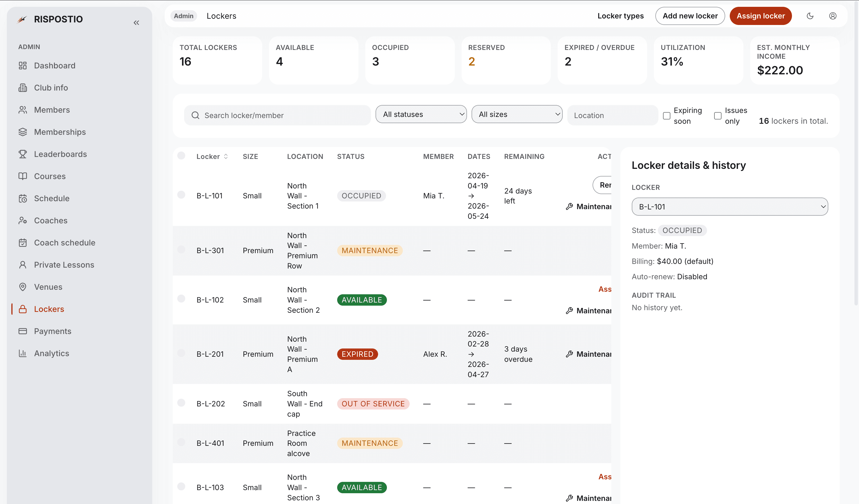The image size is (859, 504).
Task: Click wrench icon in B-L-201 row
Action: (569, 354)
